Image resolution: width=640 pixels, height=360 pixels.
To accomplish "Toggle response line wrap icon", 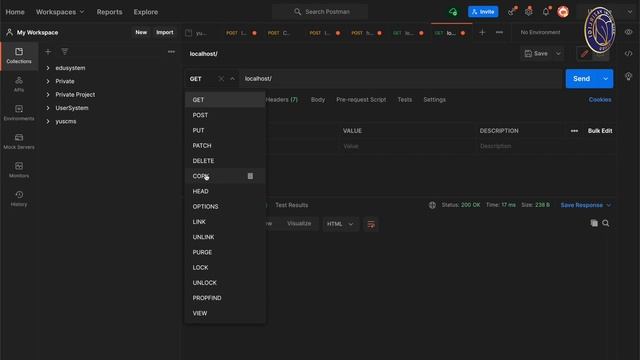I will (371, 224).
